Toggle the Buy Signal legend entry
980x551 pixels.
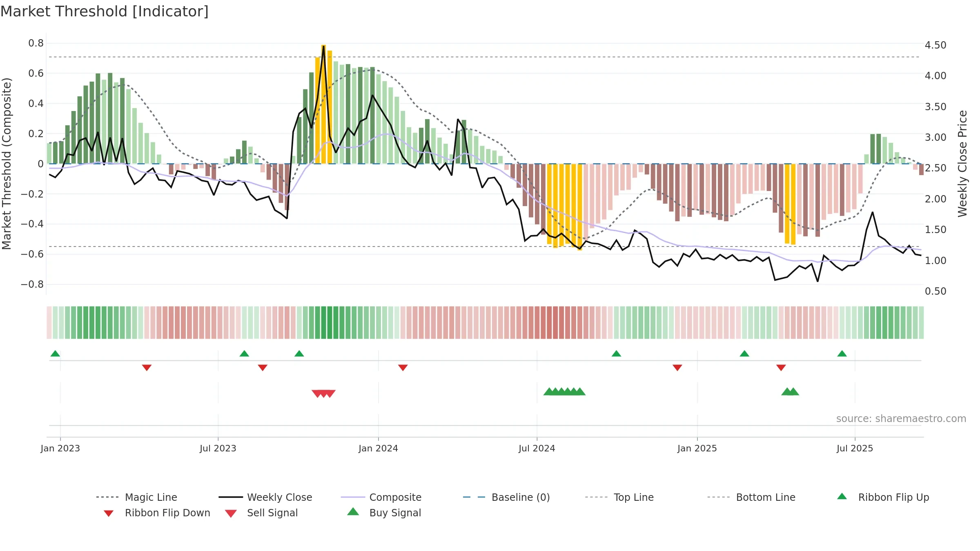pos(384,513)
